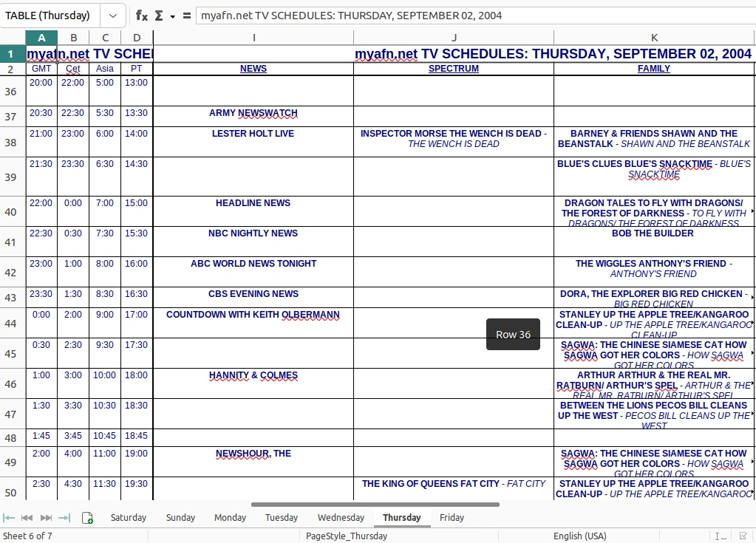The image size is (756, 543).
Task: Select the INSPECTOR MORSE cell
Action: click(x=454, y=142)
